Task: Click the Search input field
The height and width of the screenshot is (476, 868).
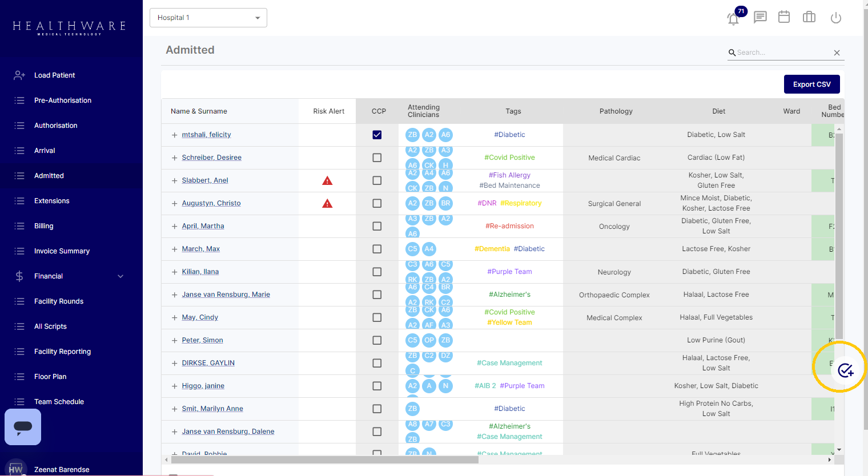Action: [782, 53]
